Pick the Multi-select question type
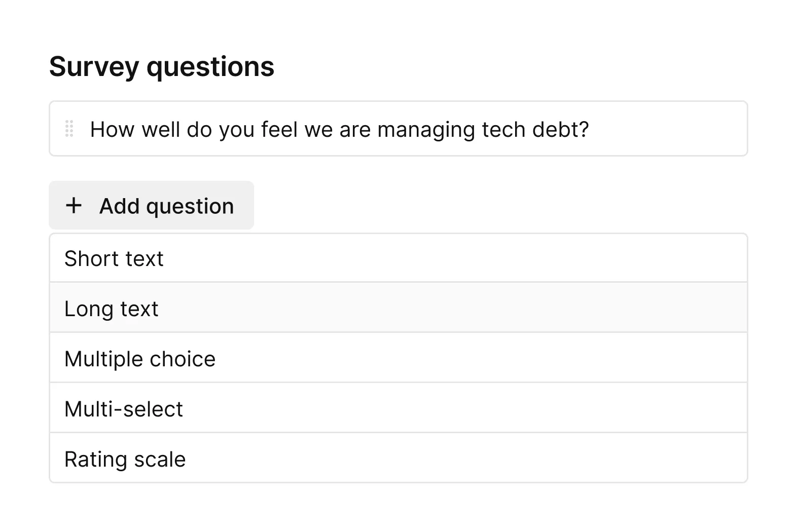The image size is (797, 532). point(398,408)
